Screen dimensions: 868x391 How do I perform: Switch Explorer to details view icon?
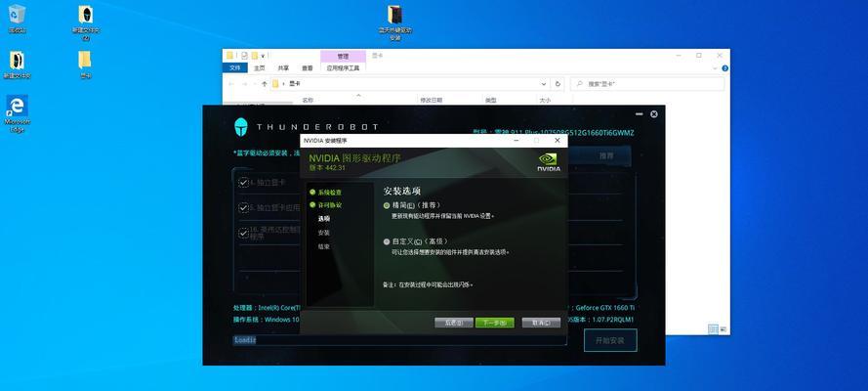[713, 329]
